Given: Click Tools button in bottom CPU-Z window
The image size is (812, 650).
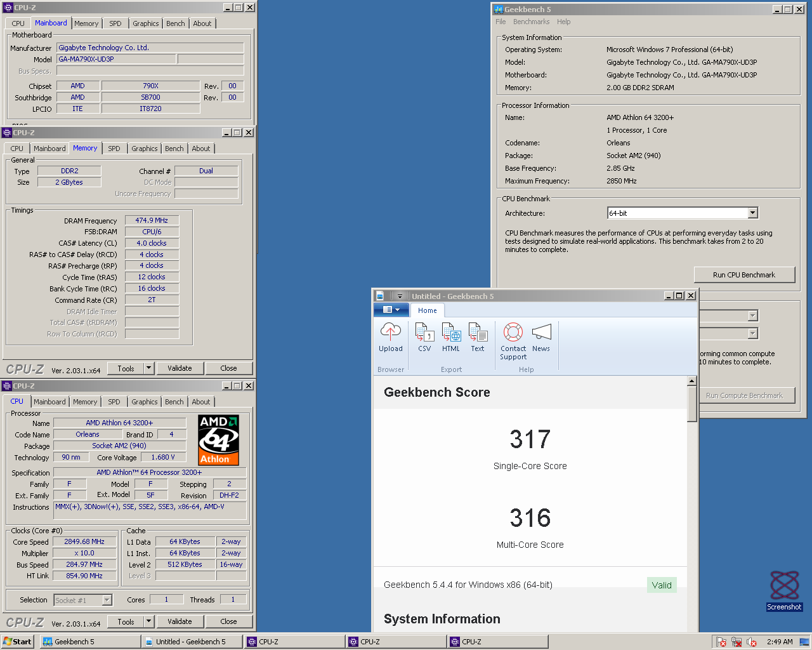Looking at the screenshot, I should pyautogui.click(x=126, y=621).
